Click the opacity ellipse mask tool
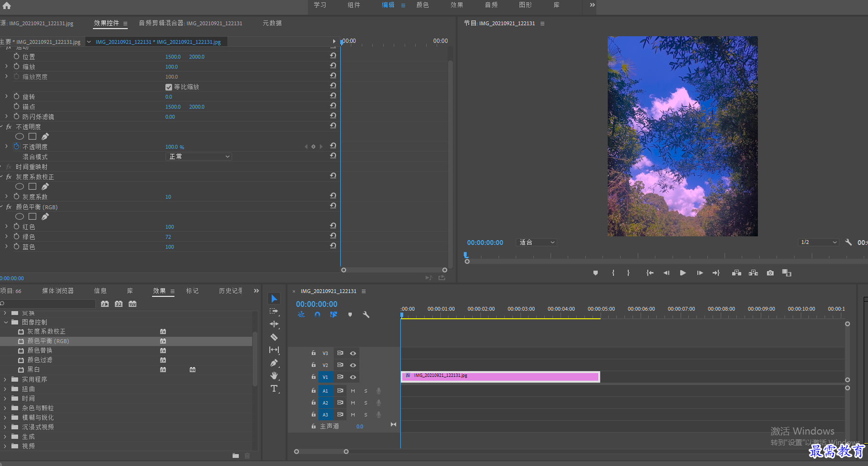This screenshot has height=466, width=868. point(20,136)
